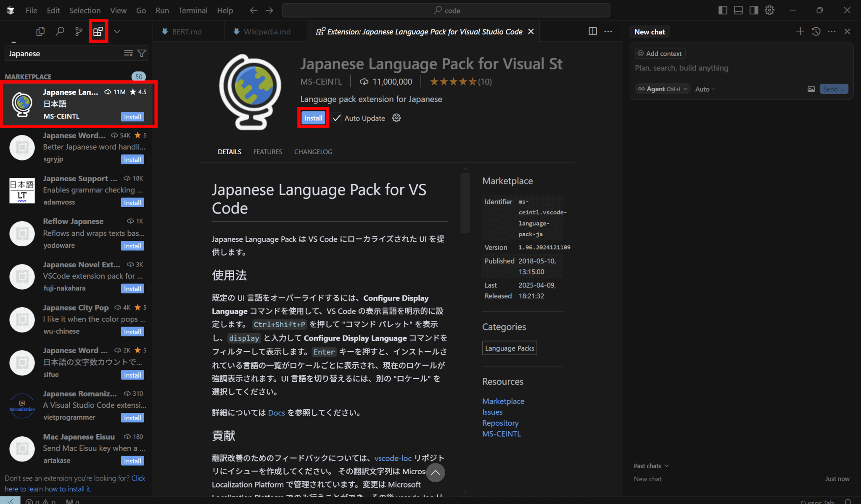Attach an image in chat input
This screenshot has height=504, width=861.
(x=811, y=89)
